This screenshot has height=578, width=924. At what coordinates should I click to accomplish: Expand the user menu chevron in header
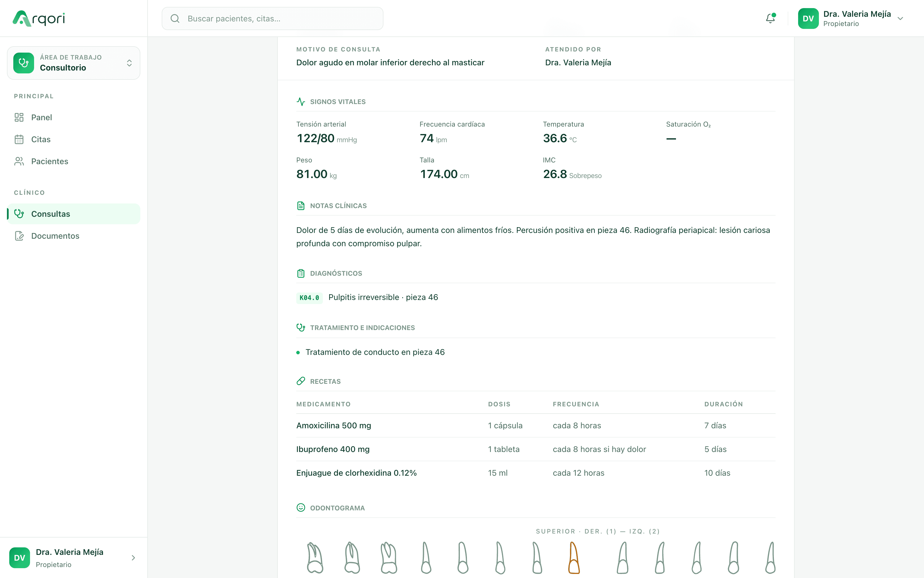[x=900, y=18]
